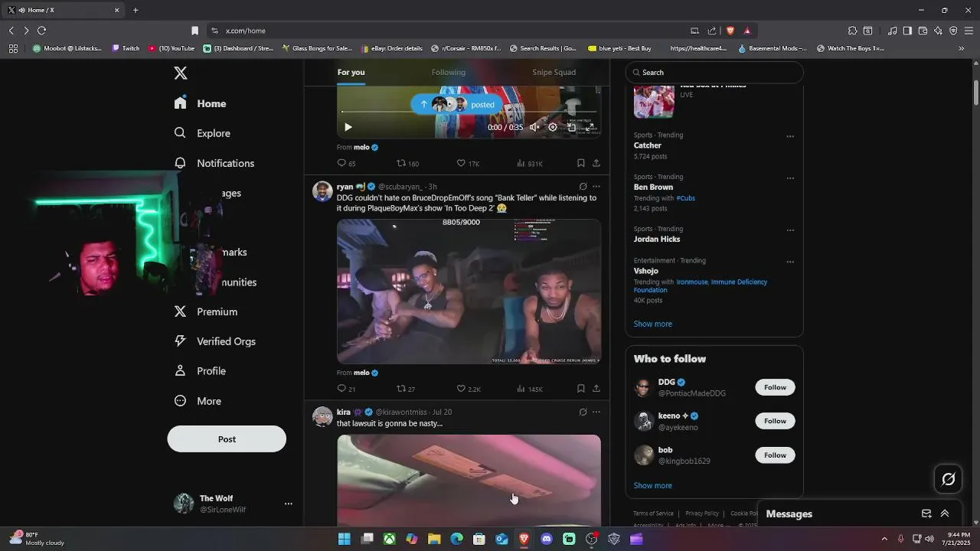Image resolution: width=980 pixels, height=551 pixels.
Task: Reload the page
Action: click(41, 31)
